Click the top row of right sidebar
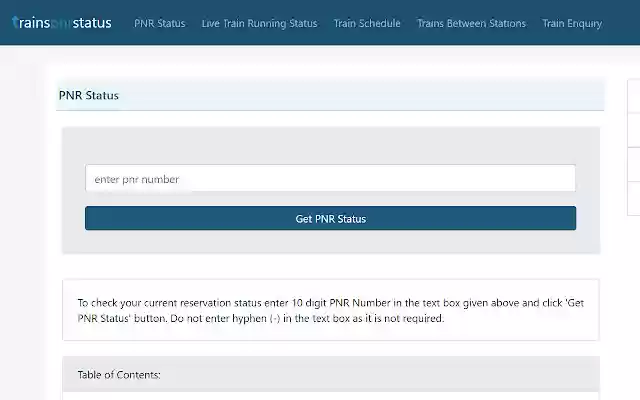640x400 pixels. 633,97
